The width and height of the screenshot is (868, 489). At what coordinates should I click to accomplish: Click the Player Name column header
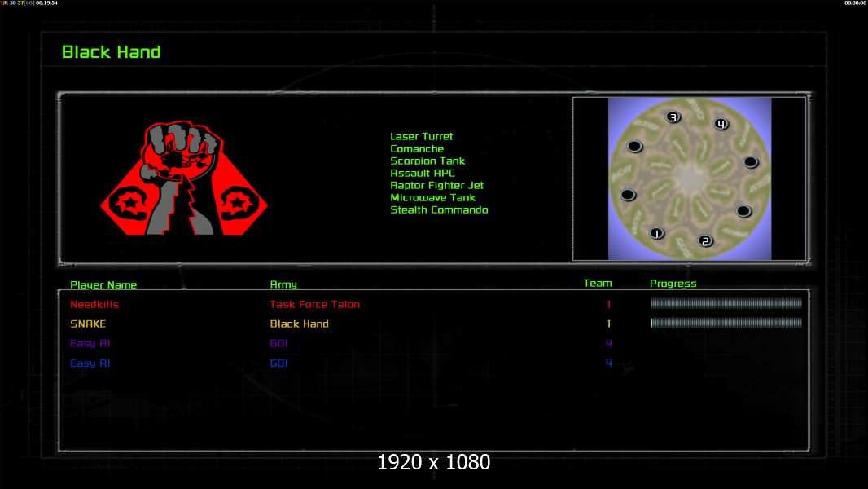[x=103, y=284]
